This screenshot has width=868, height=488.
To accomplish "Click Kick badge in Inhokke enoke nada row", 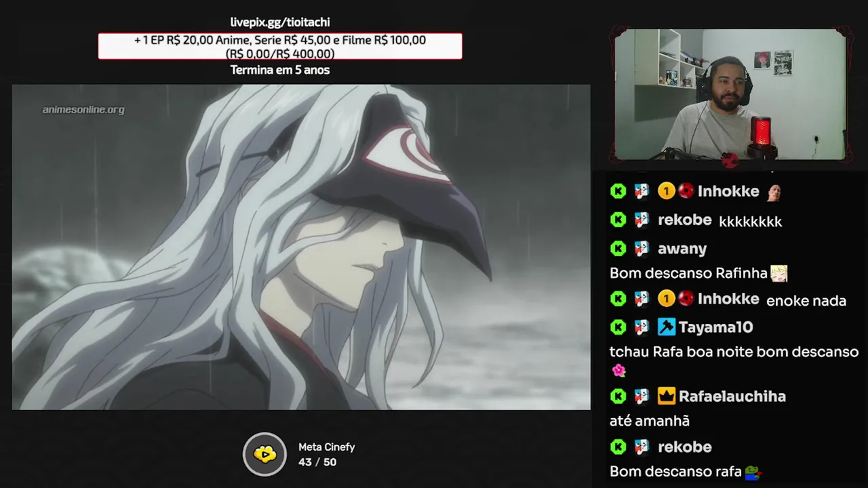I will pos(618,299).
